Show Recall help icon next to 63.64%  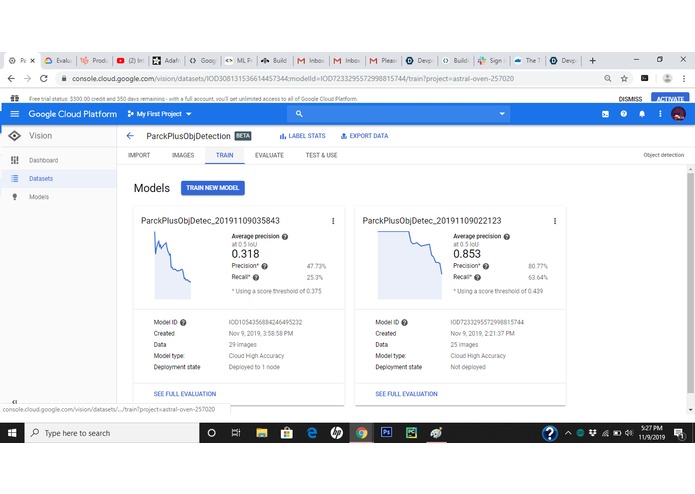pos(477,277)
